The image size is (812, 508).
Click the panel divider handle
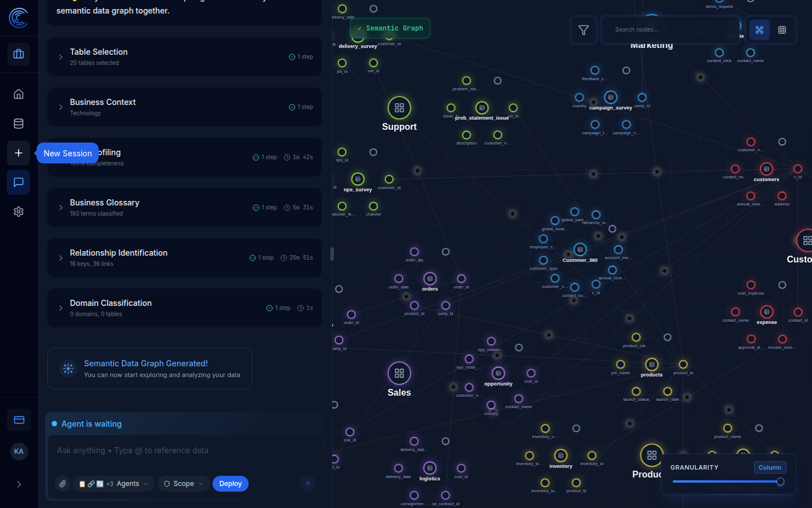332,254
